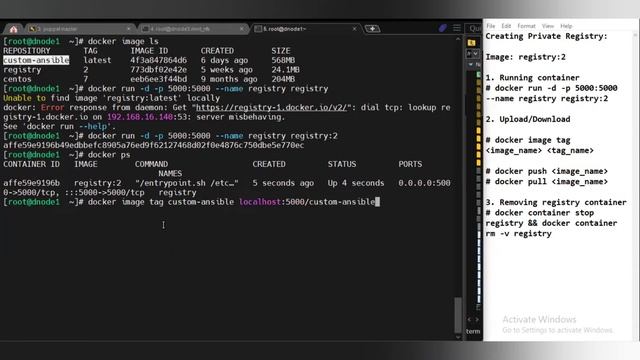Click the yellow folder icon in side panel
This screenshot has width=640, height=360.
[471, 42]
